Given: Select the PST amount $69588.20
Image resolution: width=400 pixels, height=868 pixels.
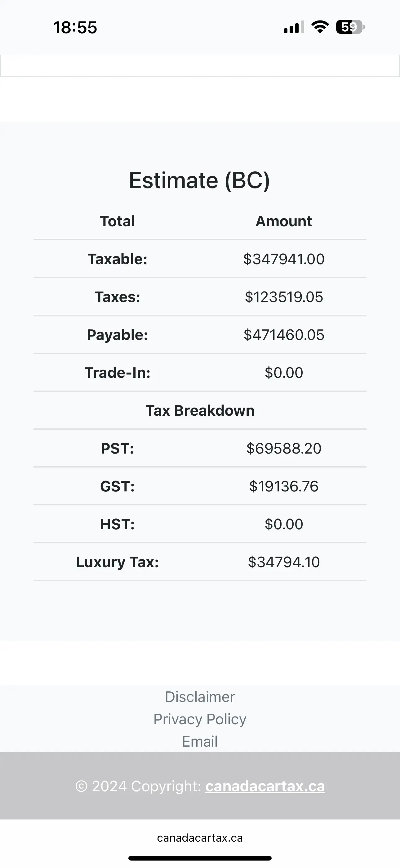Looking at the screenshot, I should click(x=283, y=449).
